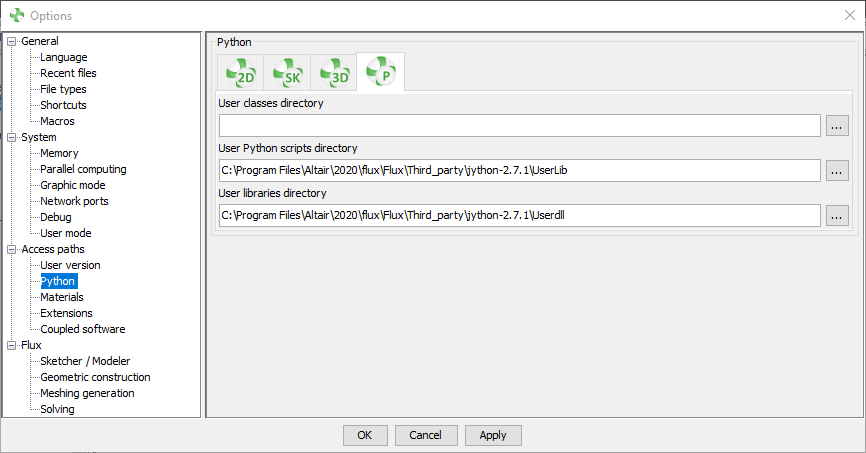This screenshot has width=866, height=453.
Task: Select the 2D Python tab icon
Action: pyautogui.click(x=241, y=73)
